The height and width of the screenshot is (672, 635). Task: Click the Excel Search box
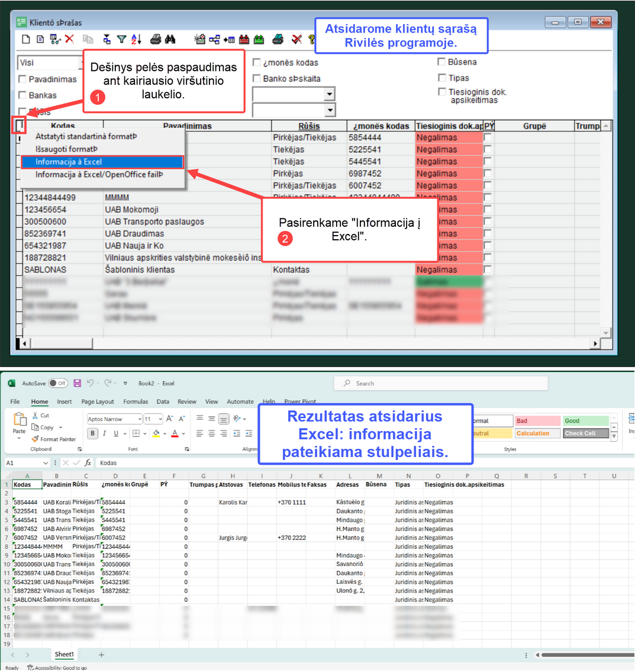coord(441,383)
